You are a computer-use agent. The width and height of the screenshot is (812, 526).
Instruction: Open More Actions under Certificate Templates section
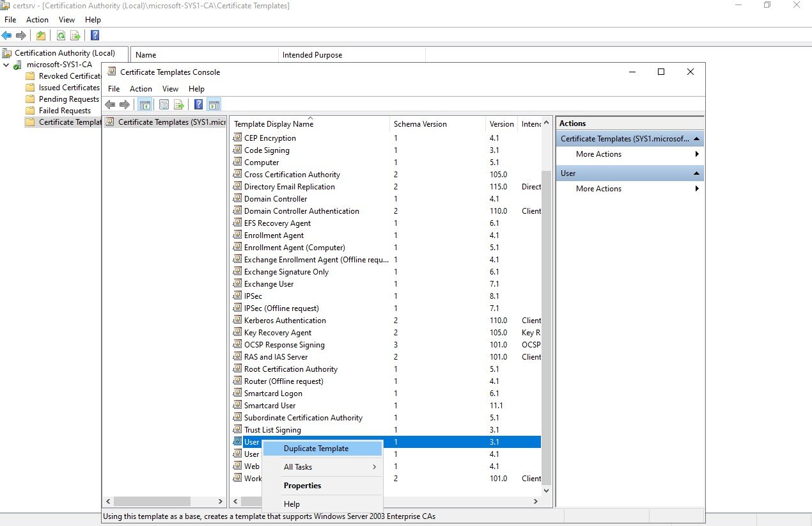tap(630, 154)
